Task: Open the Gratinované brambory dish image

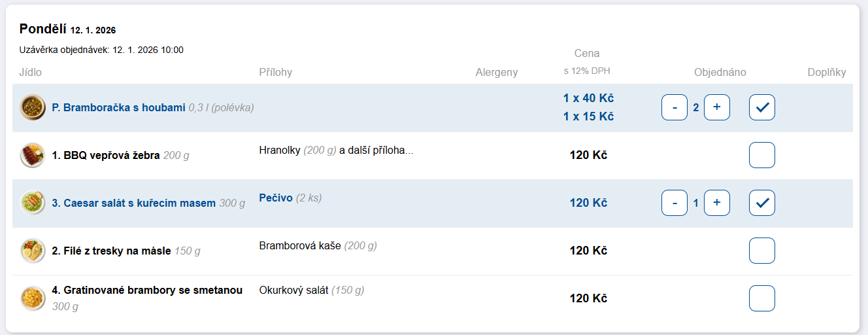Action: 33,298
